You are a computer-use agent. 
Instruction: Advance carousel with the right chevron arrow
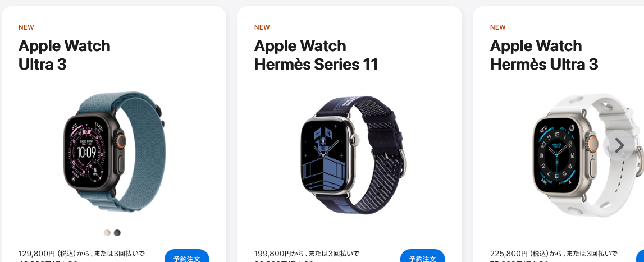coord(619,145)
